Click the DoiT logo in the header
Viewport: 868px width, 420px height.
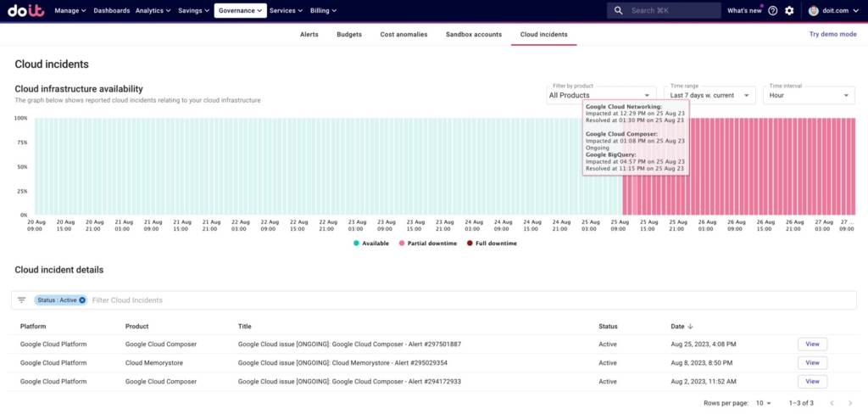point(26,10)
